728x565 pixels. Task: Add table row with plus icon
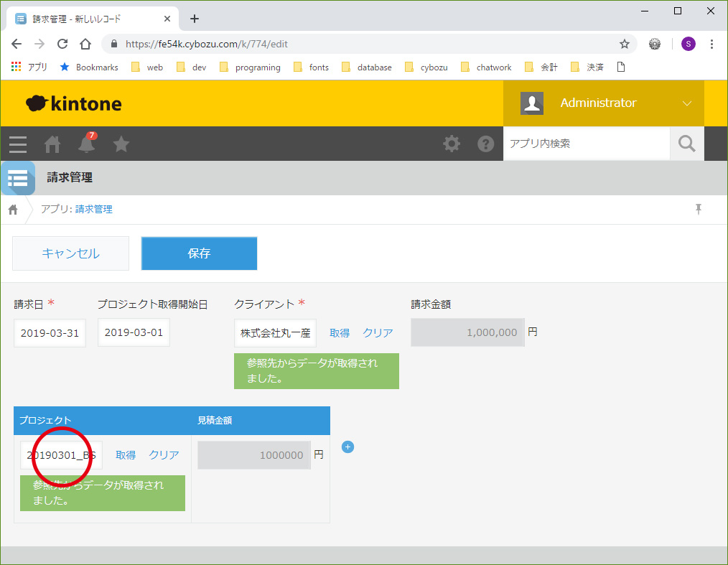(348, 447)
